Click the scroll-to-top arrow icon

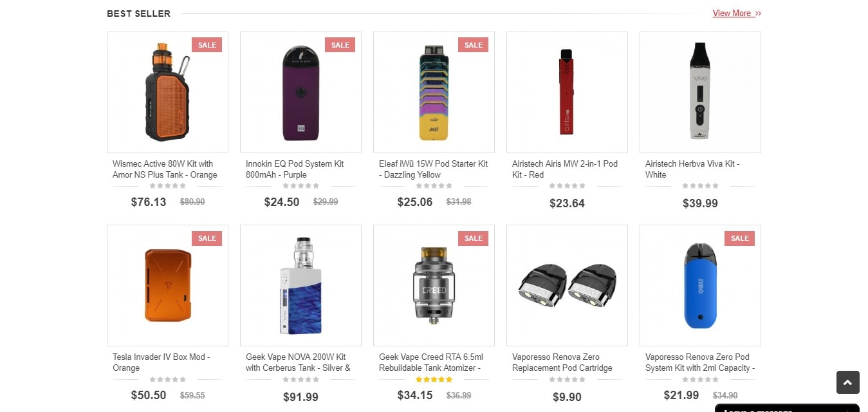[x=847, y=382]
